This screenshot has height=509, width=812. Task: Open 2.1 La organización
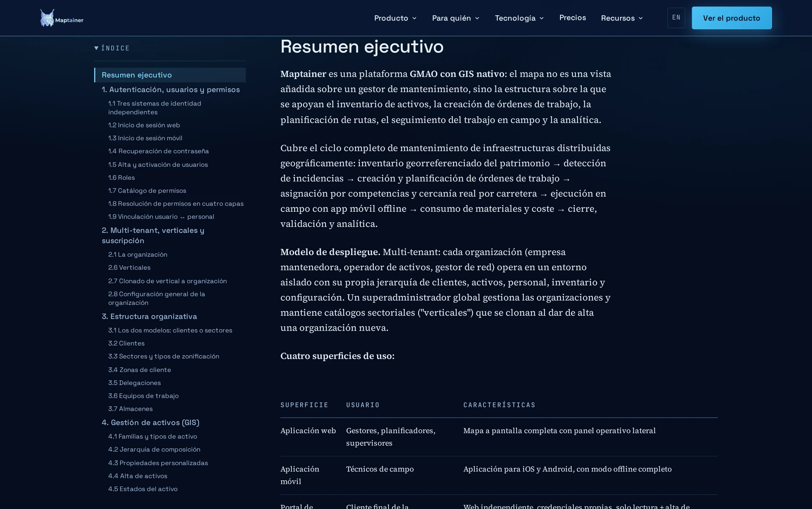pyautogui.click(x=138, y=255)
